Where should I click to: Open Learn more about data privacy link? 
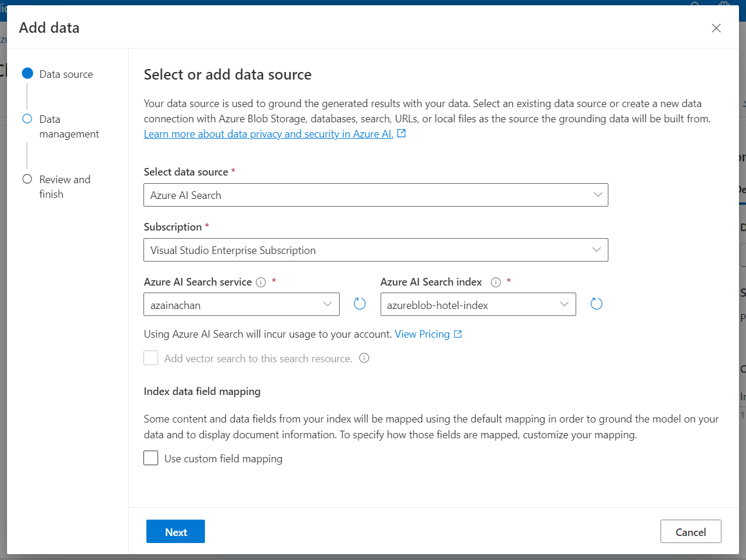pyautogui.click(x=268, y=134)
